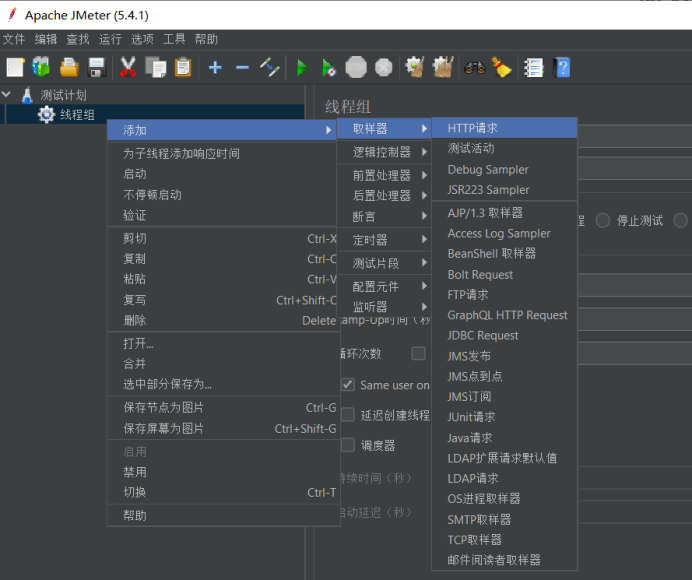Viewport: 692px width, 580px height.
Task: Select 复制 in the context menu
Action: pos(222,259)
